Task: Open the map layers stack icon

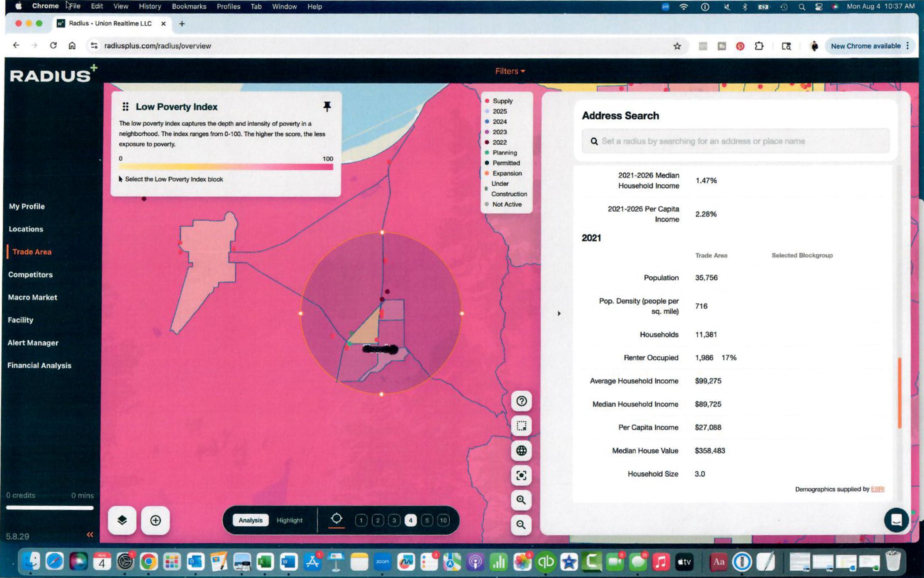Action: pyautogui.click(x=122, y=521)
